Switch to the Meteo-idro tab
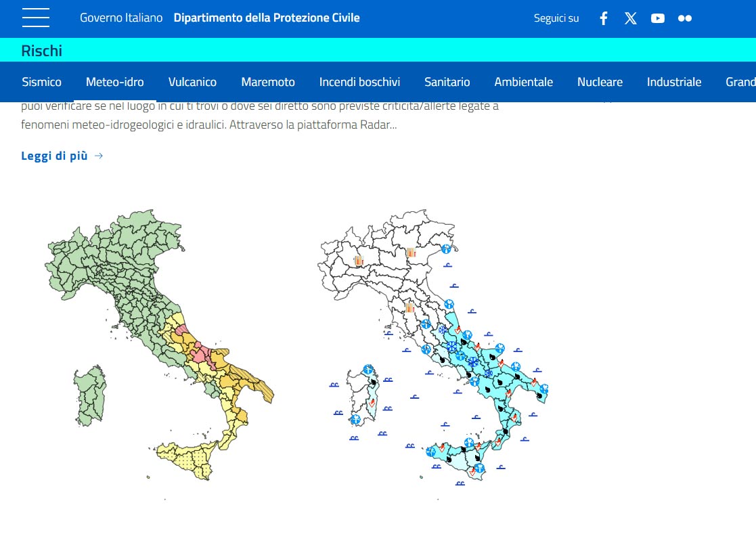The height and width of the screenshot is (545, 756). click(114, 82)
